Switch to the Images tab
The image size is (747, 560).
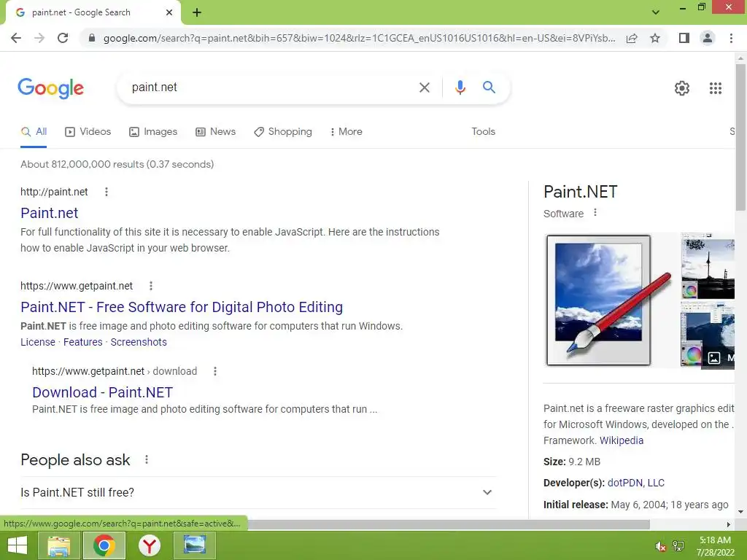(153, 132)
